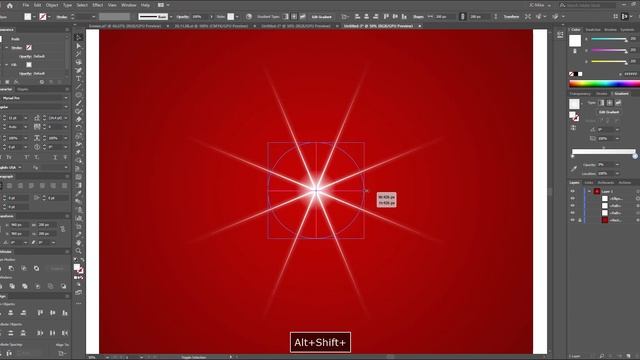Open the Window menu
This screenshot has height=360, width=640.
tap(129, 5)
